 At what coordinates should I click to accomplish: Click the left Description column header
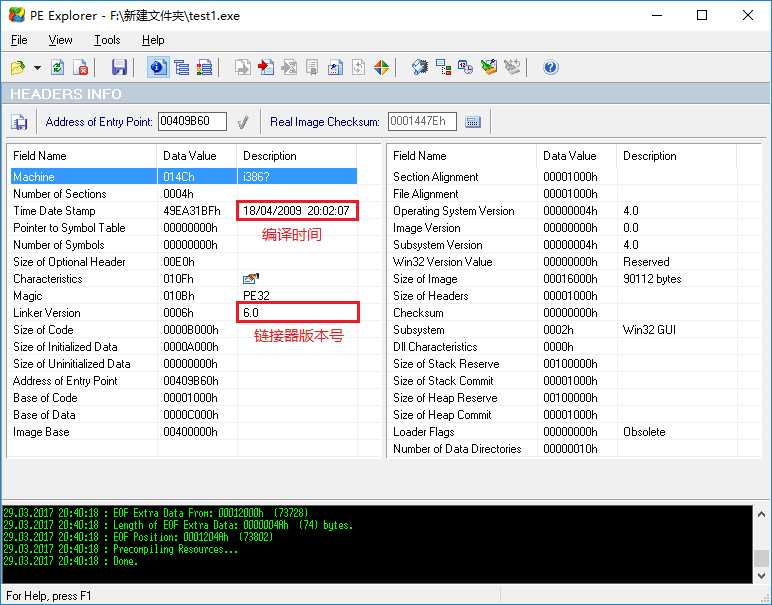pos(297,156)
